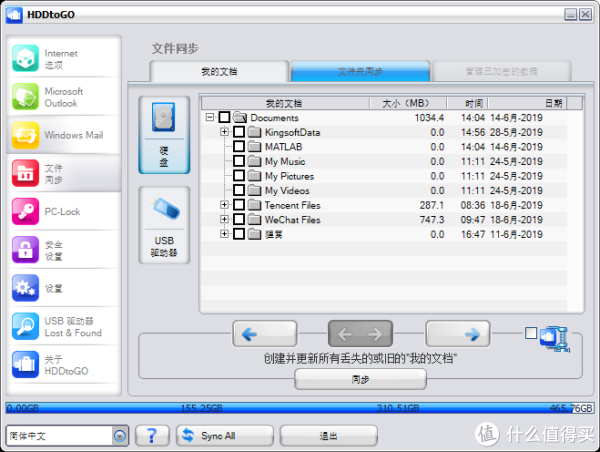
Task: Click the 退出 exit button
Action: pos(328,436)
